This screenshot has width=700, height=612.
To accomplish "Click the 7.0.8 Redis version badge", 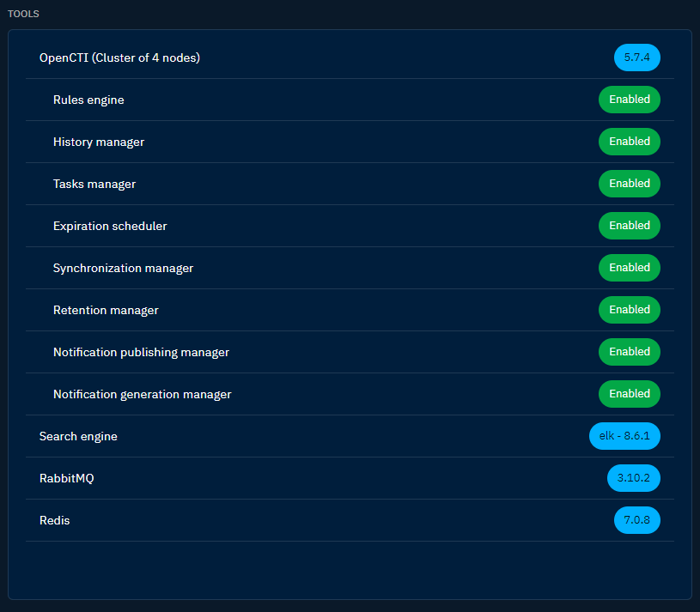I will [x=637, y=520].
